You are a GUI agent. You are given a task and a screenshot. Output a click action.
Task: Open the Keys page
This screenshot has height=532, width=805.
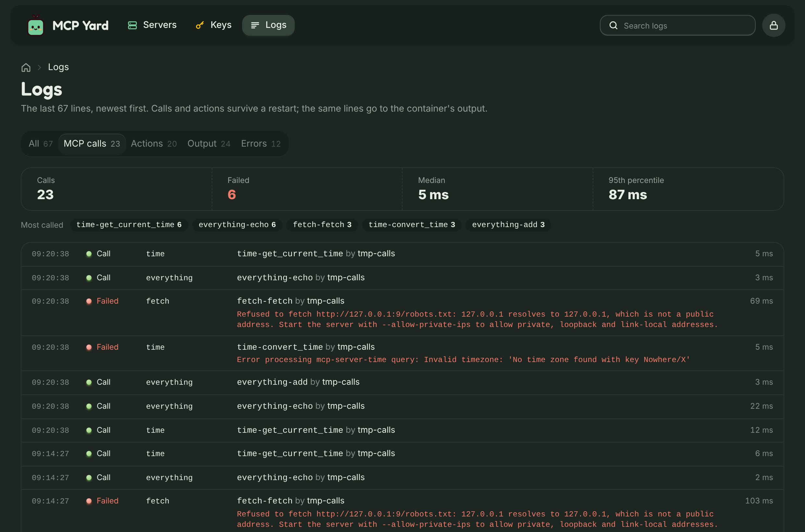click(214, 25)
